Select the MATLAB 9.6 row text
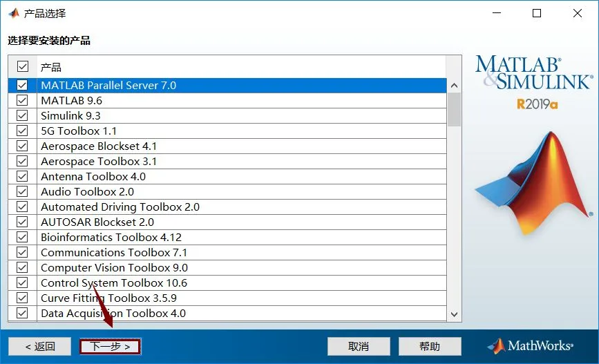 tap(71, 100)
